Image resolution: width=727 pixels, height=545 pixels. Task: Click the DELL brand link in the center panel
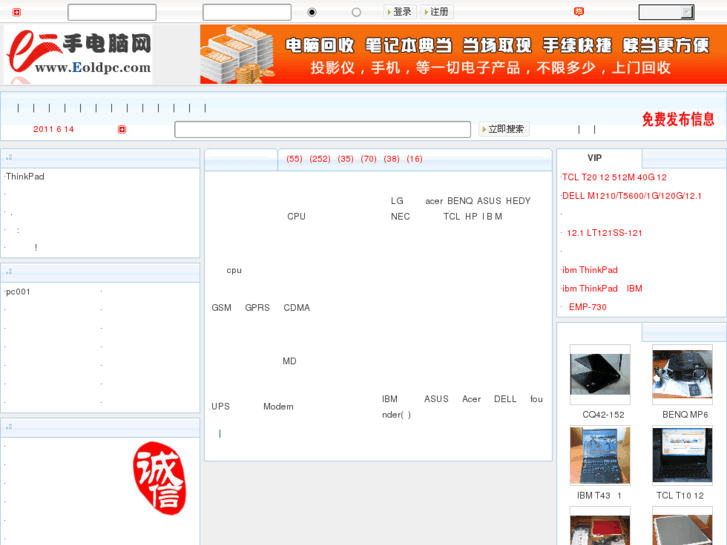(505, 399)
